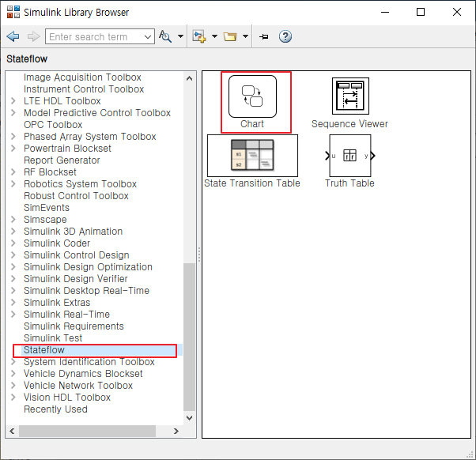The image size is (476, 460).
Task: Select Report Generator library
Action: [62, 160]
